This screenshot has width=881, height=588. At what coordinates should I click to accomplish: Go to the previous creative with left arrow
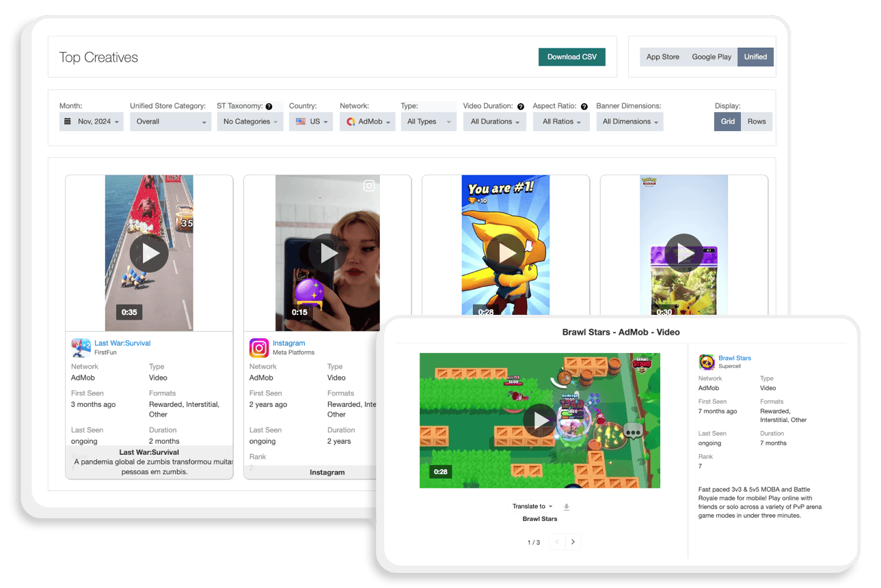pos(557,542)
